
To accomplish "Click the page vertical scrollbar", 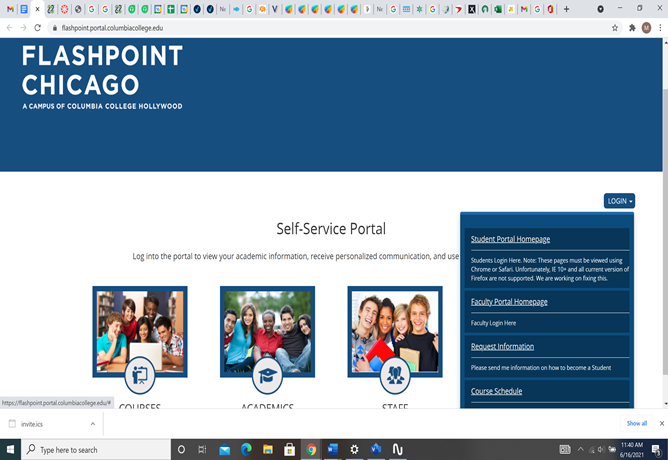I will point(665,230).
